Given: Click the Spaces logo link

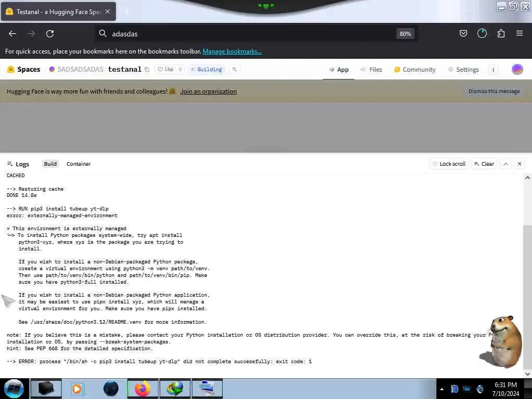Looking at the screenshot, I should pyautogui.click(x=24, y=69).
